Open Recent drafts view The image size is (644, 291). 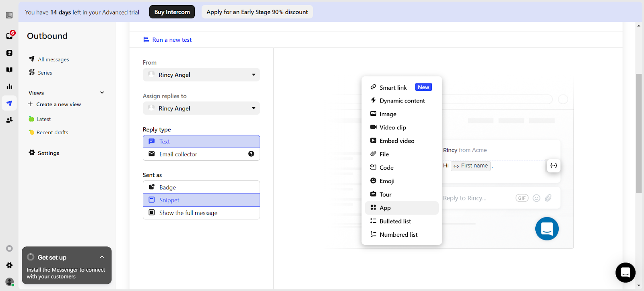(52, 133)
